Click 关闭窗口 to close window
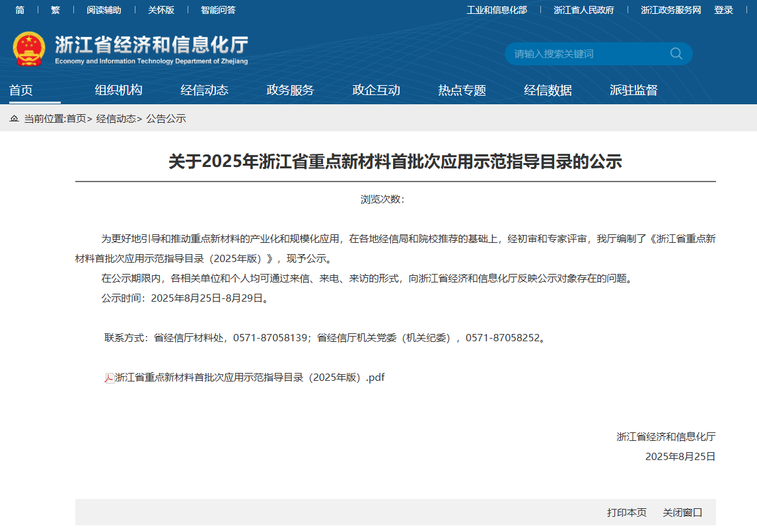The image size is (757, 532). click(x=682, y=512)
